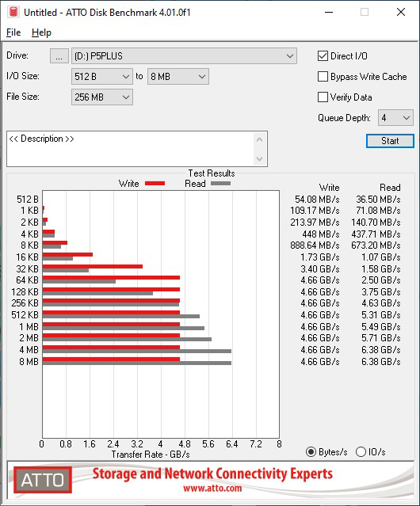Click the ATTO app icon in title bar
This screenshot has width=420, height=506.
coord(13,12)
